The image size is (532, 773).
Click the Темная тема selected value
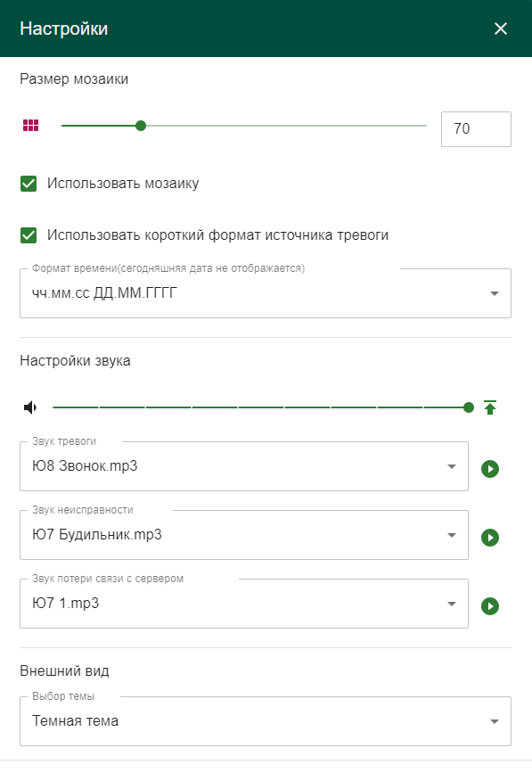pos(76,720)
